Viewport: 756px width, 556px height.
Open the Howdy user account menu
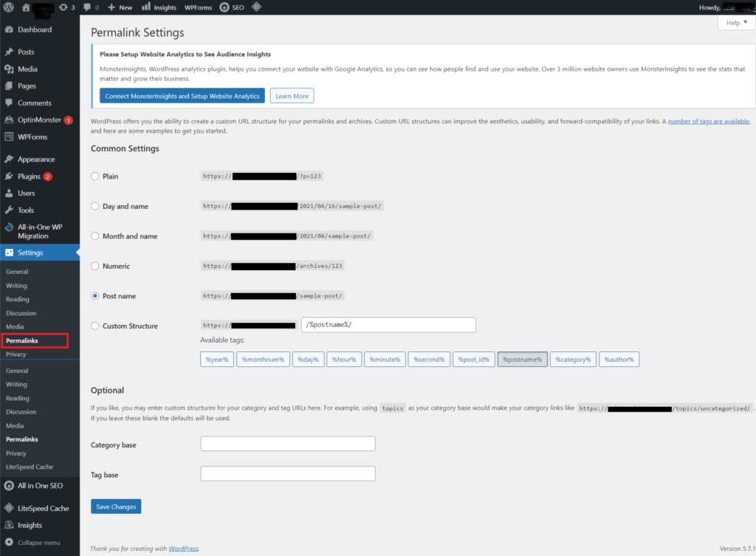point(726,7)
